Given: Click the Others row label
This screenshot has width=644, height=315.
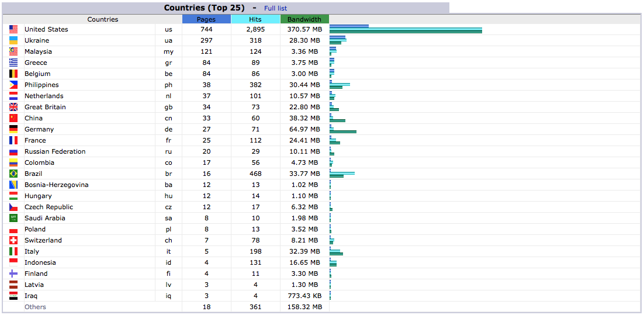Looking at the screenshot, I should click(x=35, y=307).
